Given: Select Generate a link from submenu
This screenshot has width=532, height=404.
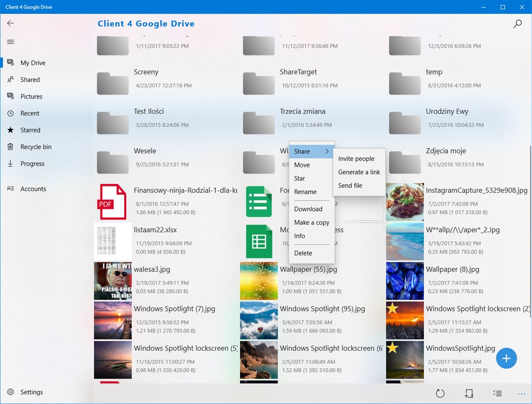Looking at the screenshot, I should pyautogui.click(x=359, y=172).
